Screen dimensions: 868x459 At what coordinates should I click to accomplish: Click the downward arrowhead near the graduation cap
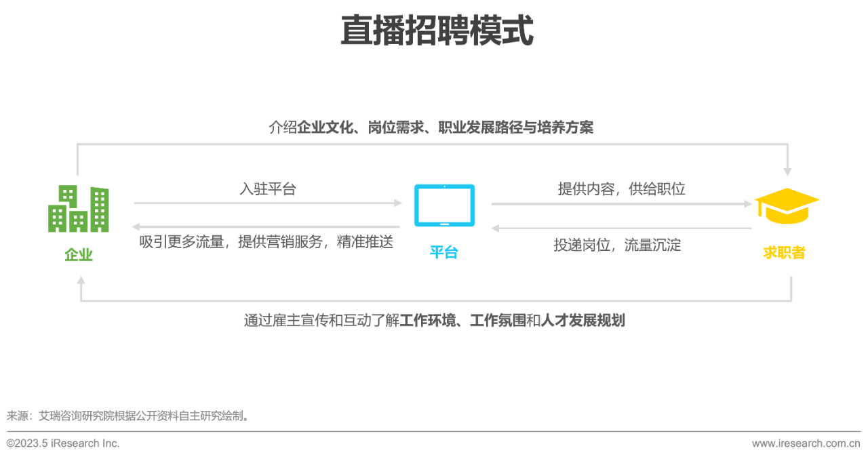point(787,172)
